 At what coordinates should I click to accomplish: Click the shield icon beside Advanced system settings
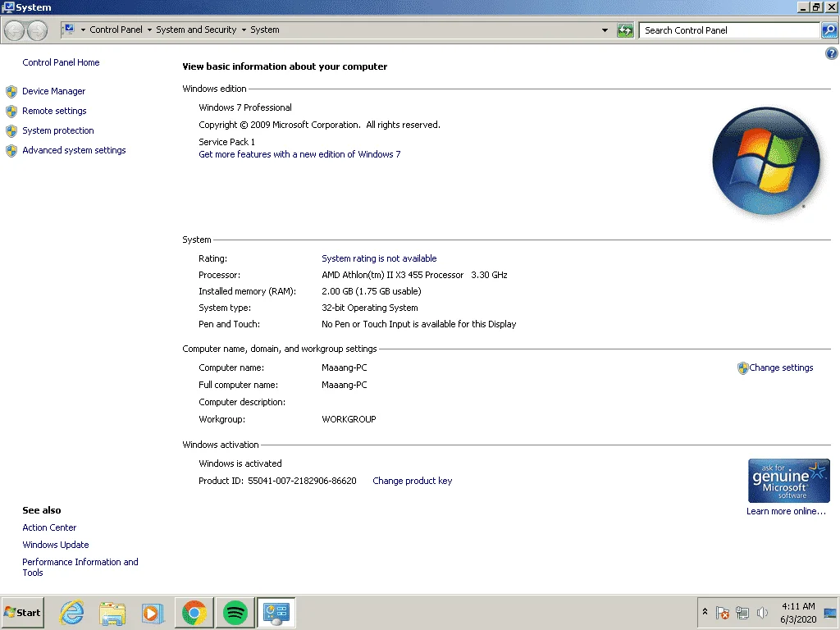11,151
